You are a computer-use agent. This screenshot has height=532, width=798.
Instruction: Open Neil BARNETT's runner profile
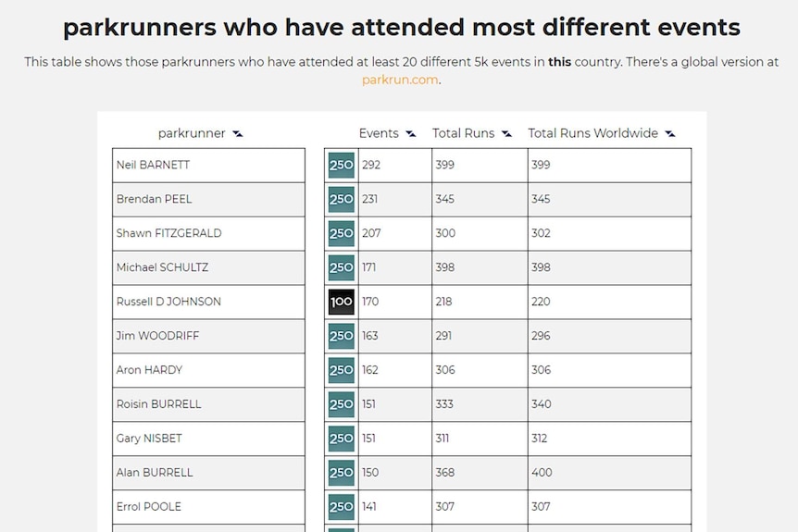tap(153, 165)
